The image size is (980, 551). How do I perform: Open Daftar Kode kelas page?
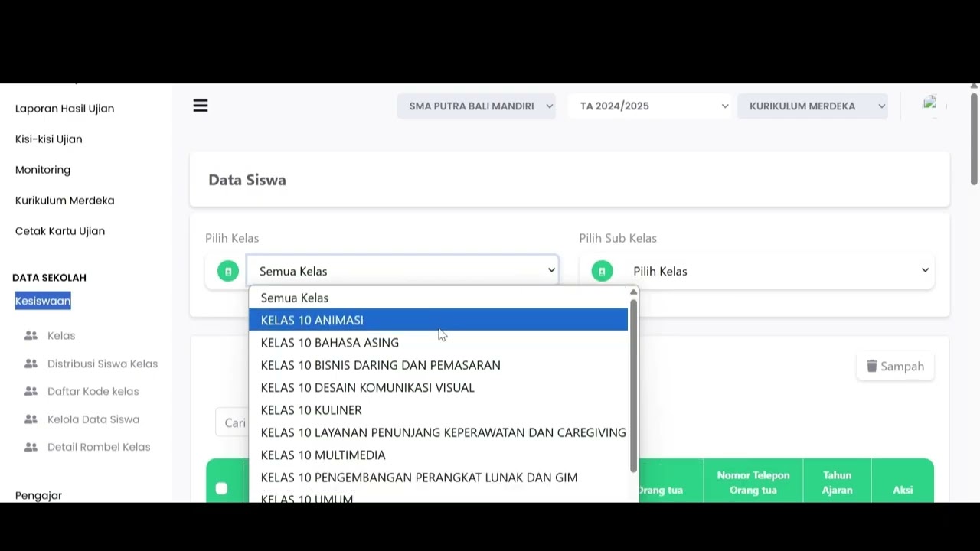(x=93, y=391)
